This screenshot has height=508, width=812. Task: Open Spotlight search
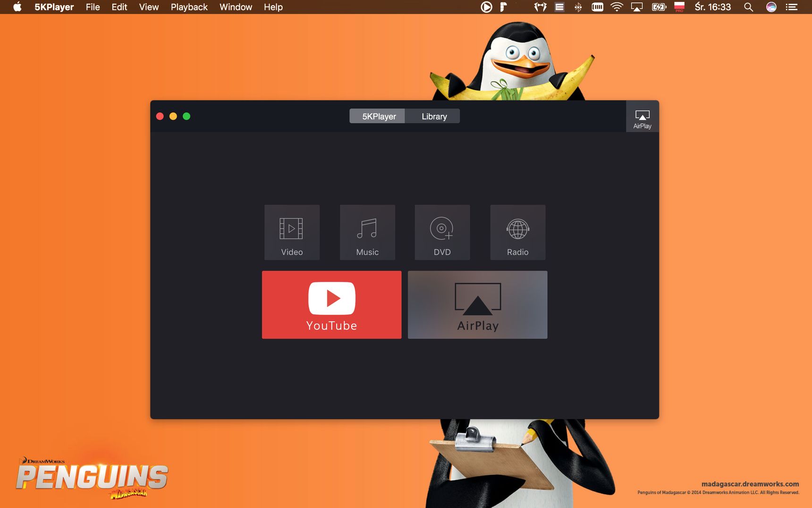[x=749, y=7]
